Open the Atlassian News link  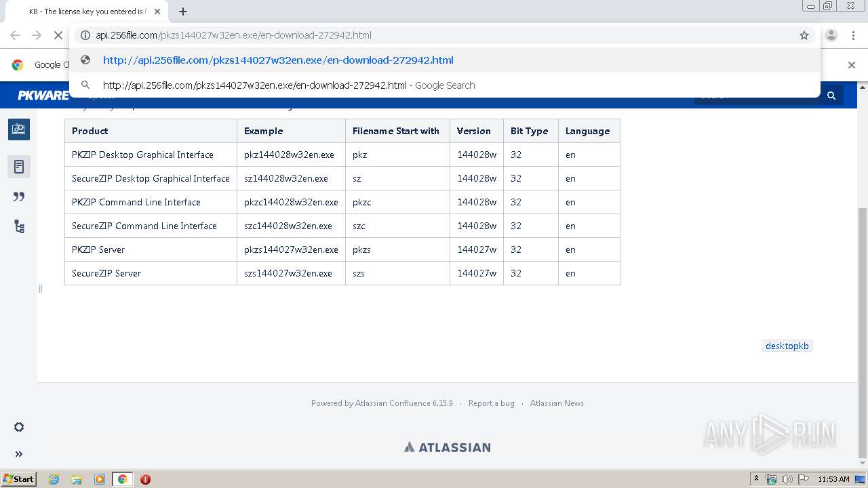(557, 403)
